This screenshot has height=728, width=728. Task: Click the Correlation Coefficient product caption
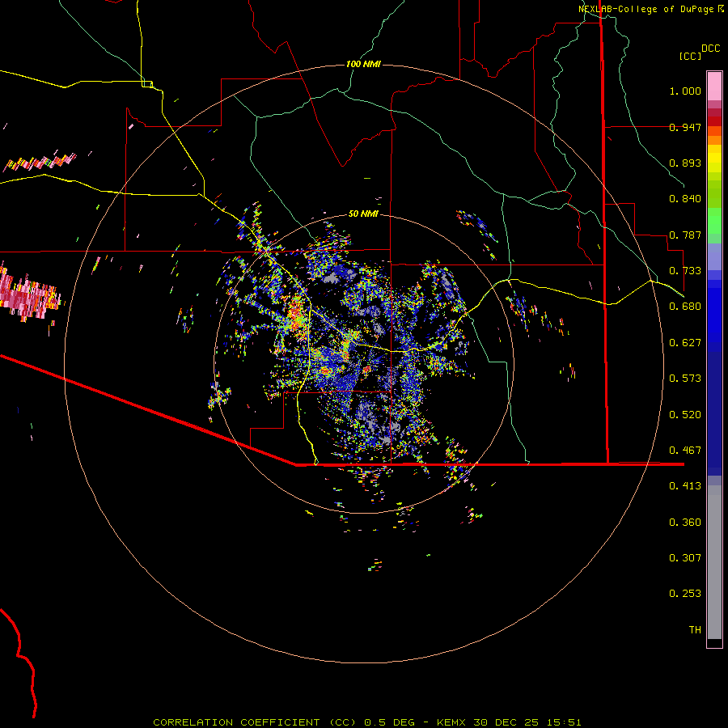[366, 722]
